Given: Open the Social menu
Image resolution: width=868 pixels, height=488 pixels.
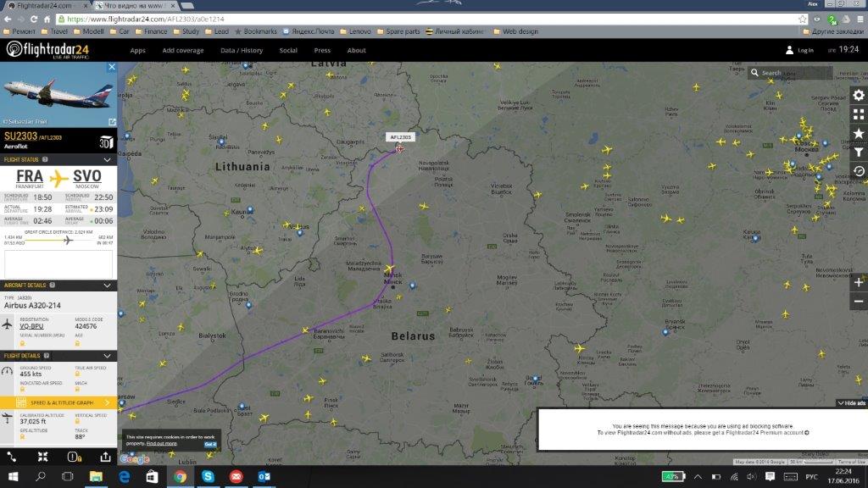Looking at the screenshot, I should (x=288, y=50).
